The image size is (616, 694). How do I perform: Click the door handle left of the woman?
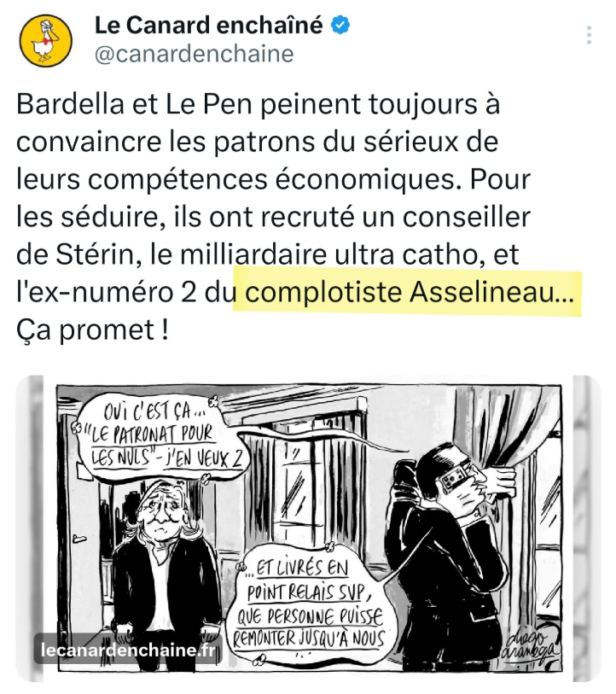[x=79, y=538]
